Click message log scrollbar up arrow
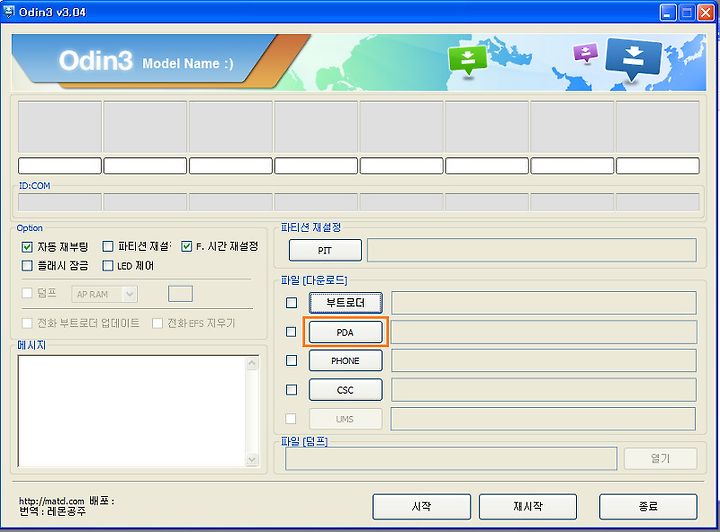Screen dimensions: 720x532 [252, 364]
